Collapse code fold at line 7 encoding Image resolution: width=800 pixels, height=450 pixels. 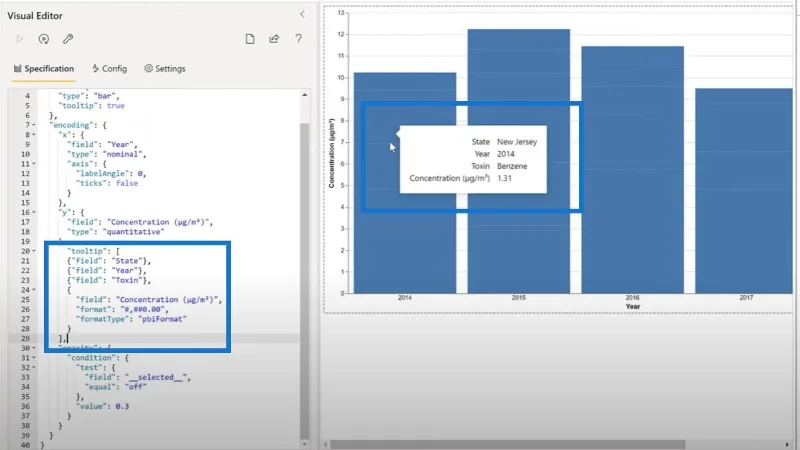(34, 125)
